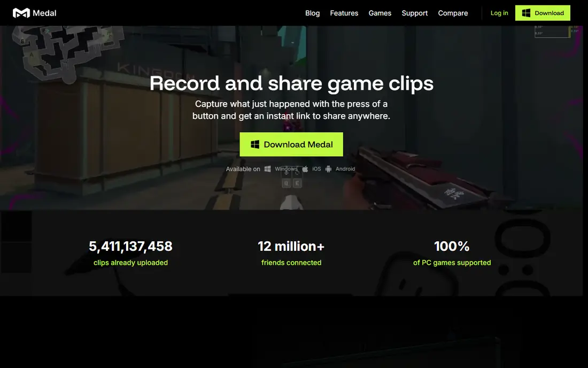
Task: Click the Apple iOS platform icon
Action: pos(305,169)
